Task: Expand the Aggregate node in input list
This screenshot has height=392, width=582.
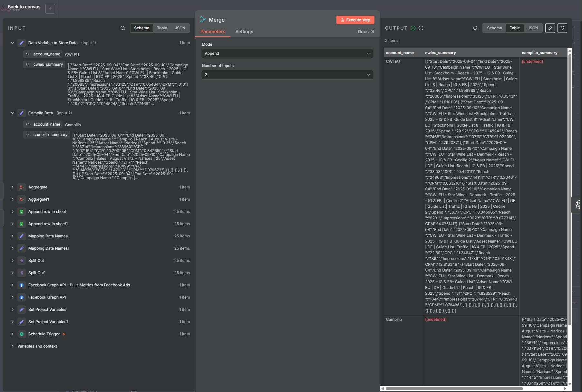Action: (x=13, y=187)
